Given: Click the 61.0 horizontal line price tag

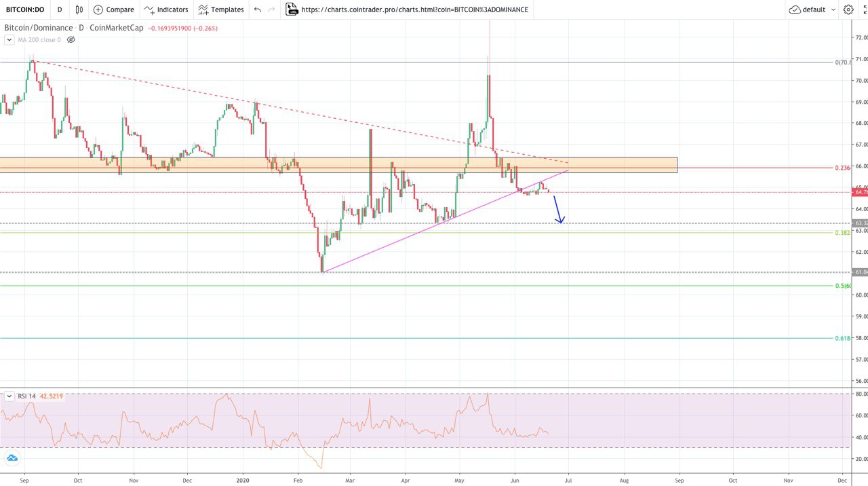Looking at the screenshot, I should coord(860,272).
